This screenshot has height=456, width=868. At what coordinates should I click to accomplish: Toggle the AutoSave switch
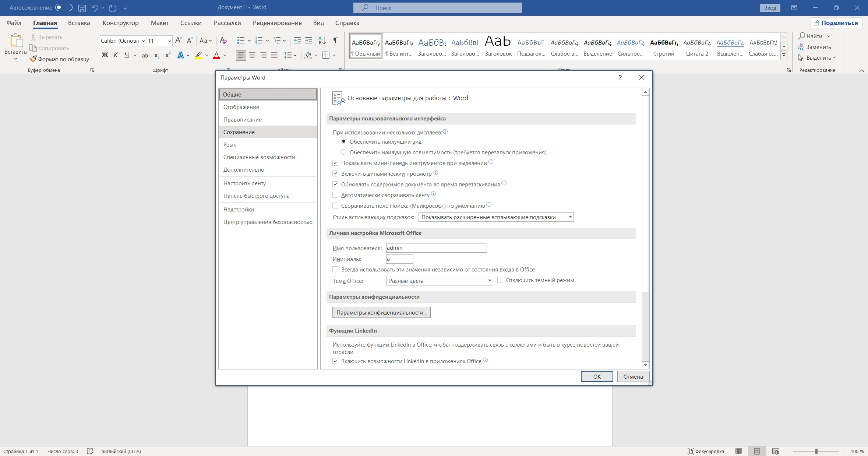point(64,8)
